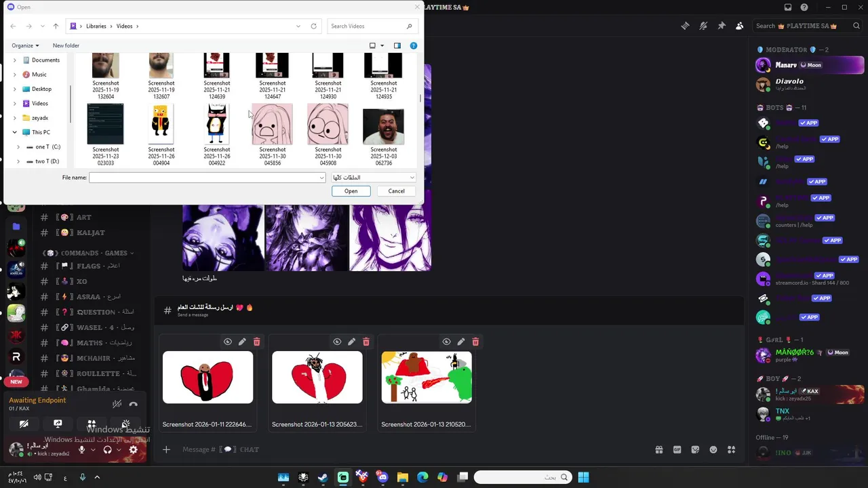Screen dimensions: 868x488
Task: Click Open in file dialog
Action: point(351,191)
